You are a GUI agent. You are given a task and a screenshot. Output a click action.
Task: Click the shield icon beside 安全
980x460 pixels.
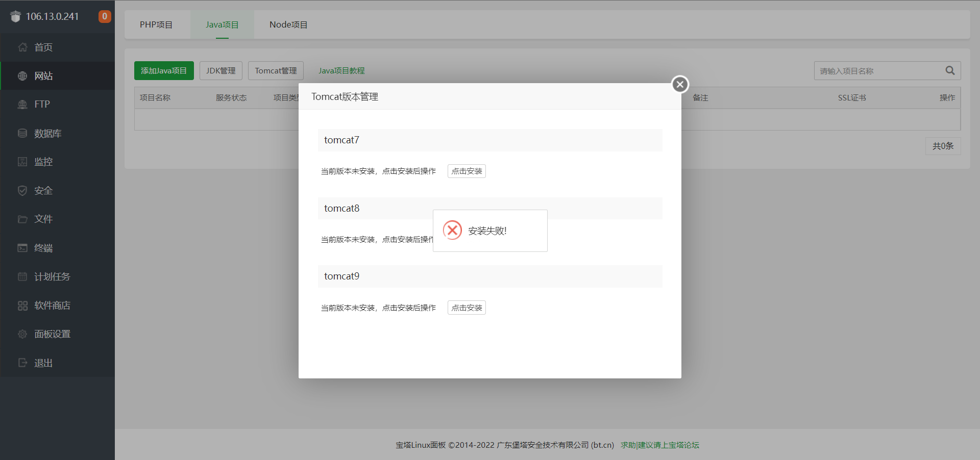(22, 191)
